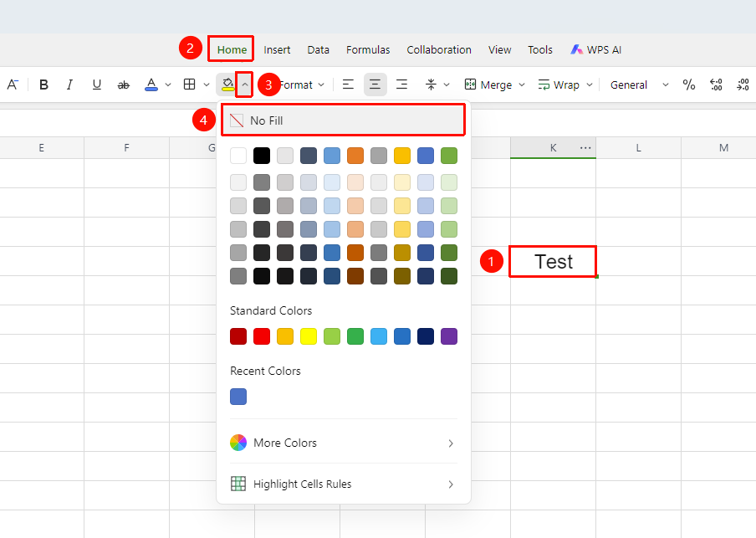Pick the standard purple color swatch
The width and height of the screenshot is (756, 538).
click(x=449, y=336)
